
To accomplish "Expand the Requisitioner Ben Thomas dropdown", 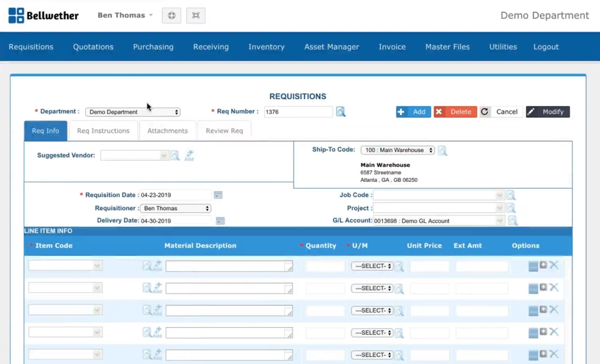I will pyautogui.click(x=175, y=209).
